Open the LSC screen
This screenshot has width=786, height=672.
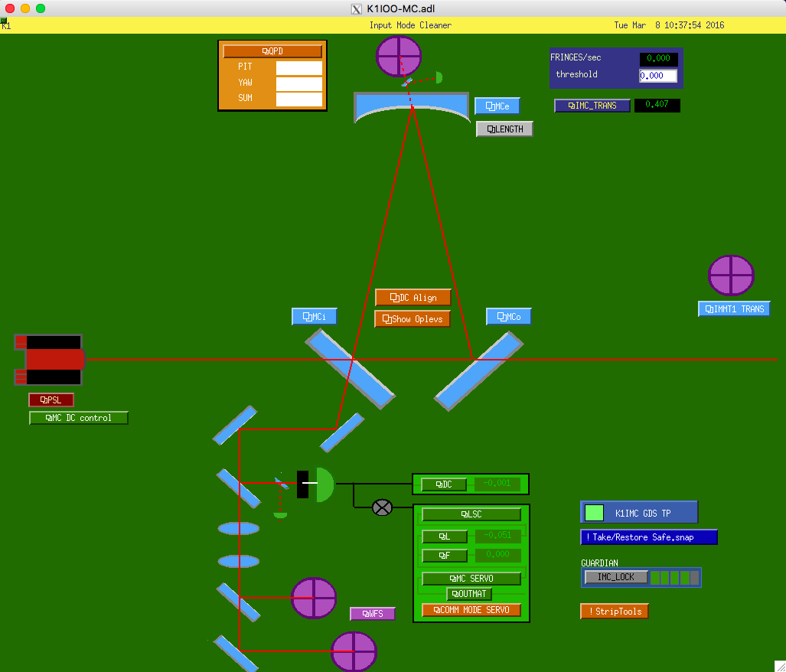(471, 514)
